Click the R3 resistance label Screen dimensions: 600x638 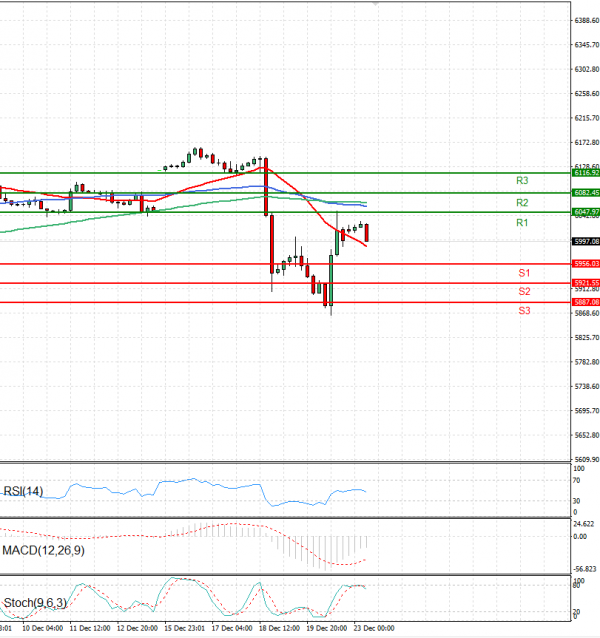pyautogui.click(x=522, y=180)
